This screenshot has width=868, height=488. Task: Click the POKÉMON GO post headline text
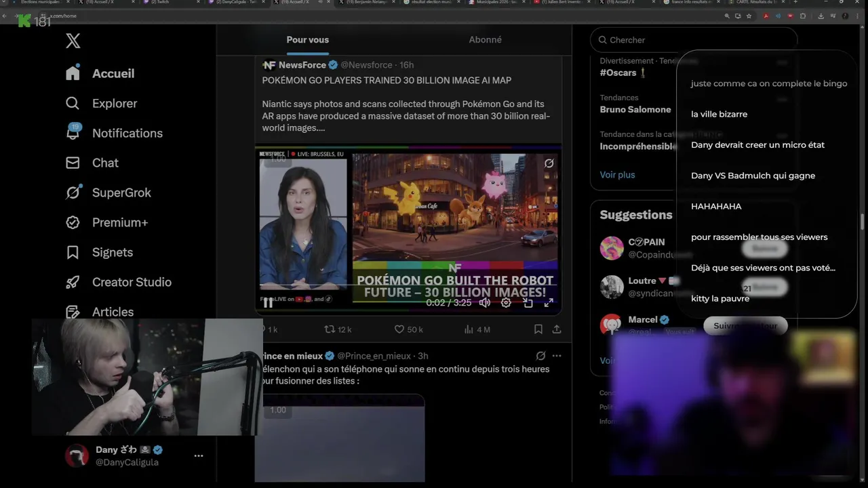(387, 80)
